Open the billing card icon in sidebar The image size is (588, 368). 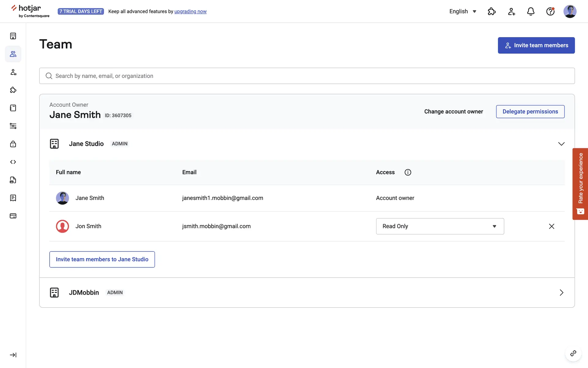point(13,216)
